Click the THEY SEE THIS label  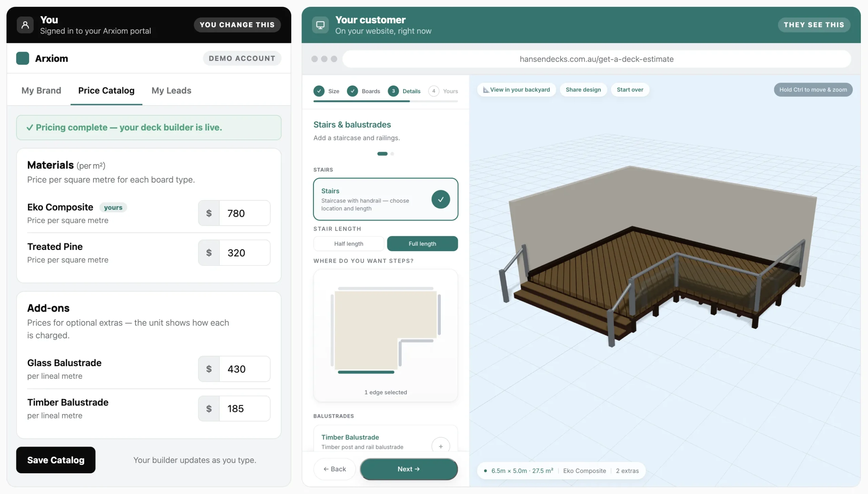point(814,25)
